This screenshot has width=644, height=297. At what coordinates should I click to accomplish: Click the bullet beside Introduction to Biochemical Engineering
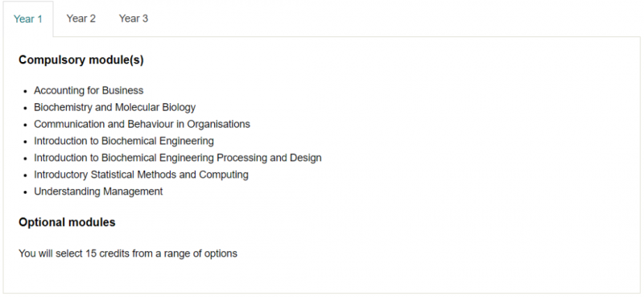[26, 142]
